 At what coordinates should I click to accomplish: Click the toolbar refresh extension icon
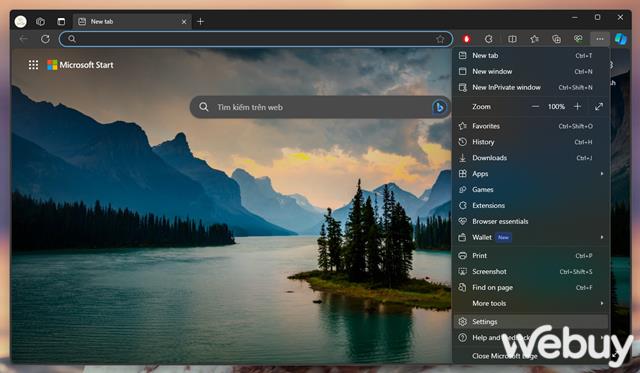(x=489, y=39)
